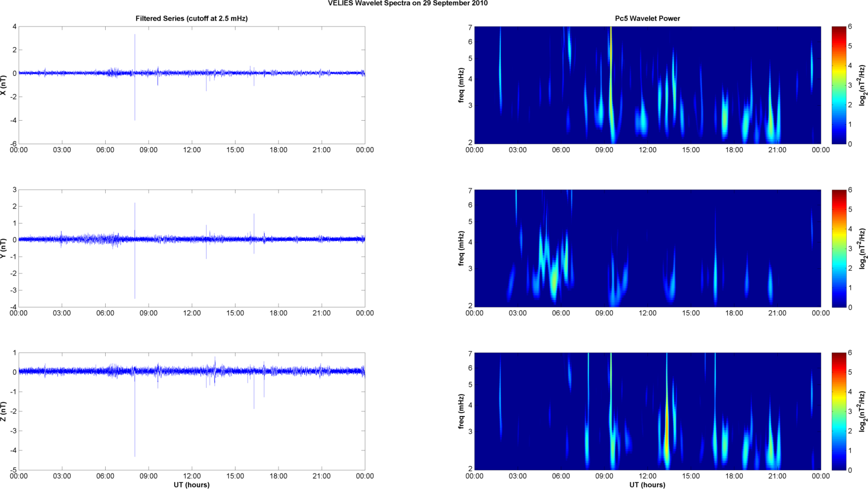868x489 pixels.
Task: Click the middle Pc5 wavelet spectrogram
Action: coord(647,248)
